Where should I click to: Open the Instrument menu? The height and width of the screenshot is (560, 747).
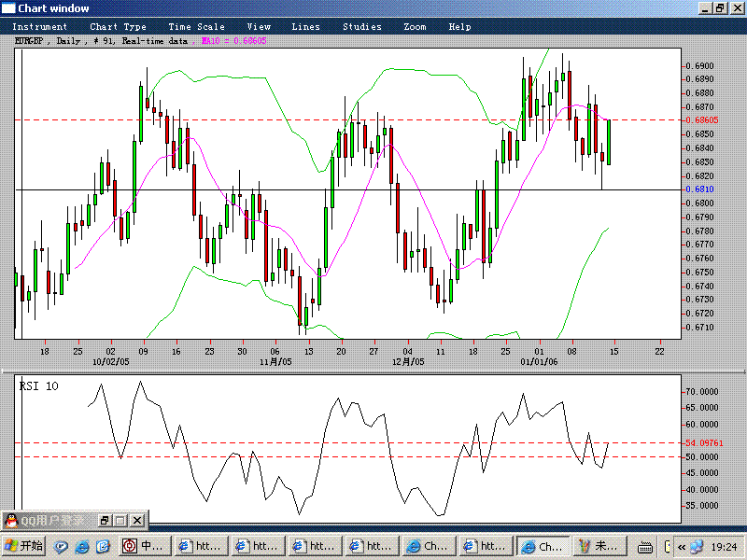point(39,27)
